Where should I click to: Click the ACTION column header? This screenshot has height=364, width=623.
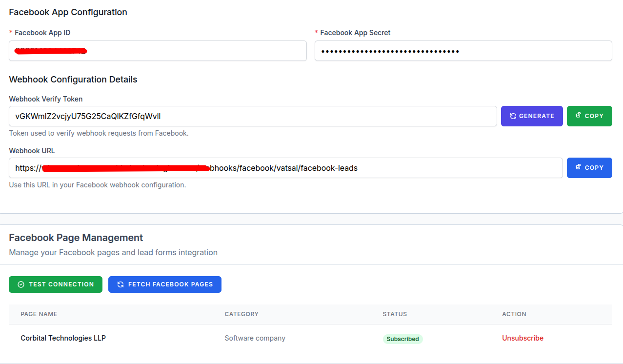514,314
